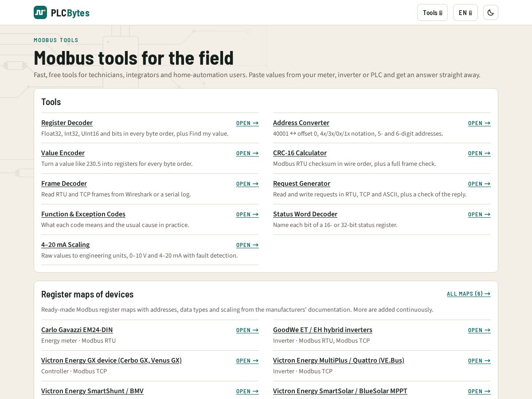
Task: View ALL MAPS (6) link
Action: (x=469, y=294)
